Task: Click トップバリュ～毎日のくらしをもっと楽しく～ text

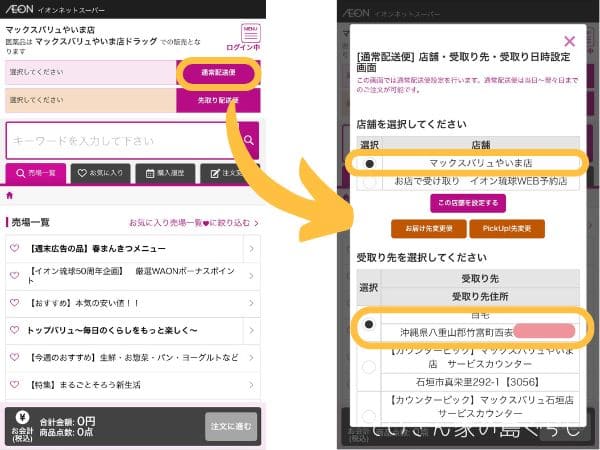Action: click(x=112, y=330)
